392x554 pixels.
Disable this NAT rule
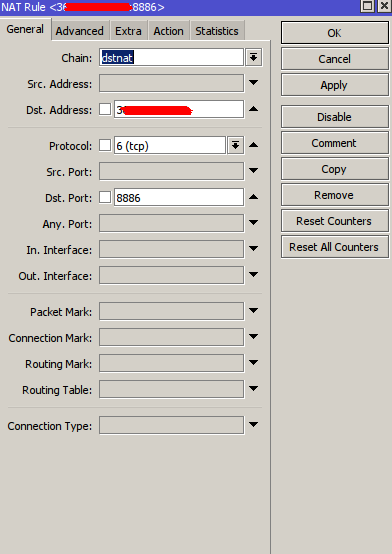[x=335, y=117]
